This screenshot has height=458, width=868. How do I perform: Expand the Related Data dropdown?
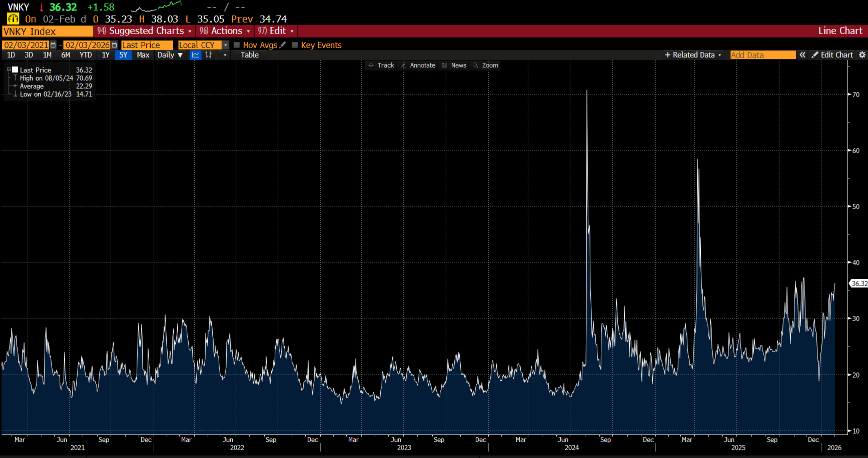pos(693,55)
